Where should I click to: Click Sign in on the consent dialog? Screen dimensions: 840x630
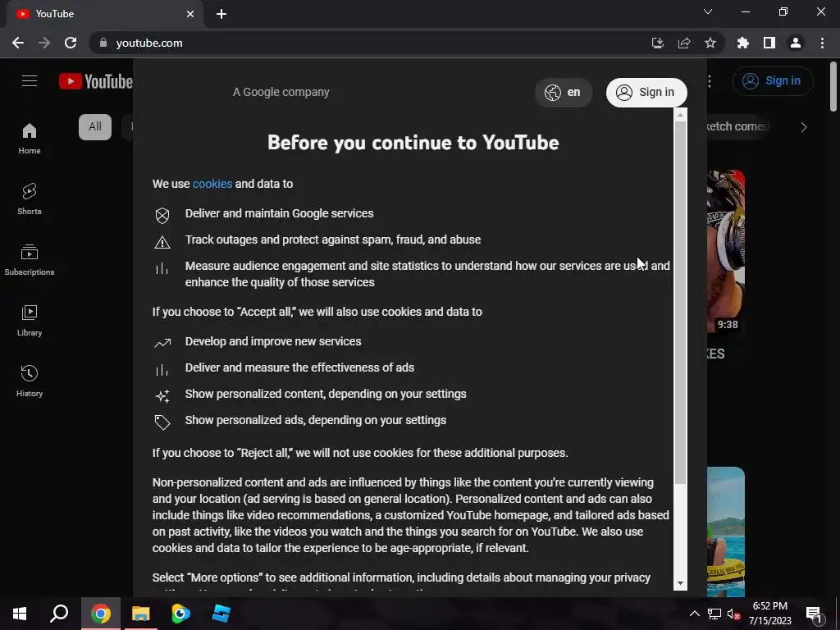pos(646,92)
